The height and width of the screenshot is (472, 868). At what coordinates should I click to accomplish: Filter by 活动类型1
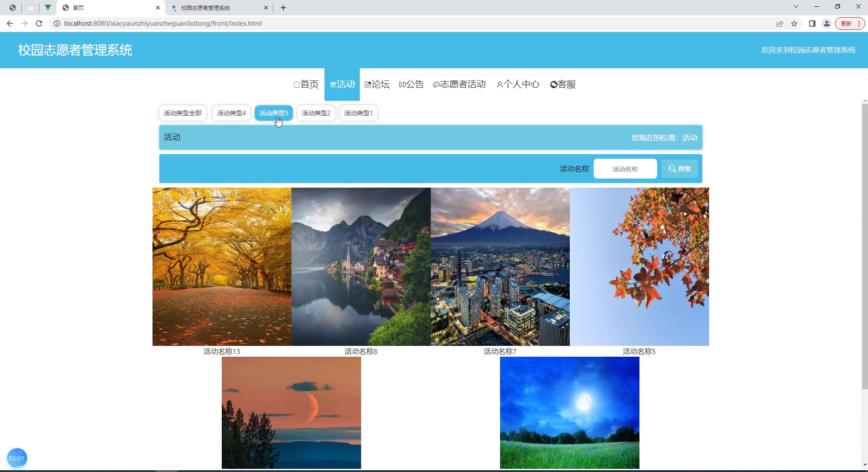point(358,113)
